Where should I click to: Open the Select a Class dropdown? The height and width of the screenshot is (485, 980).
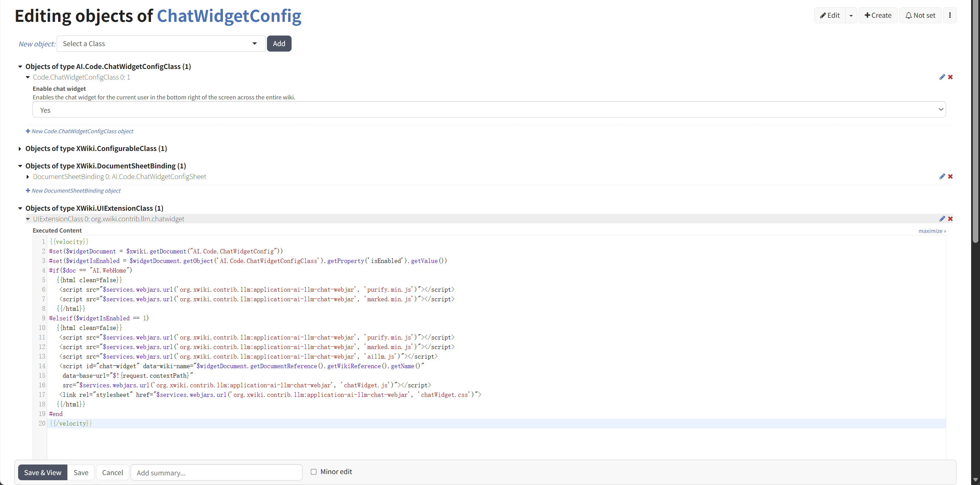[x=161, y=44]
